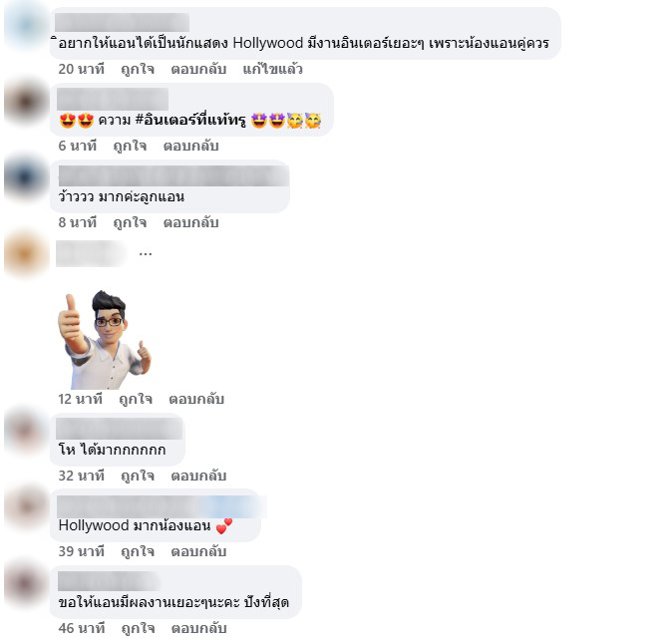Image resolution: width=672 pixels, height=641 pixels.
Task: Reply to the 8-minute-old comment
Action: [190, 223]
